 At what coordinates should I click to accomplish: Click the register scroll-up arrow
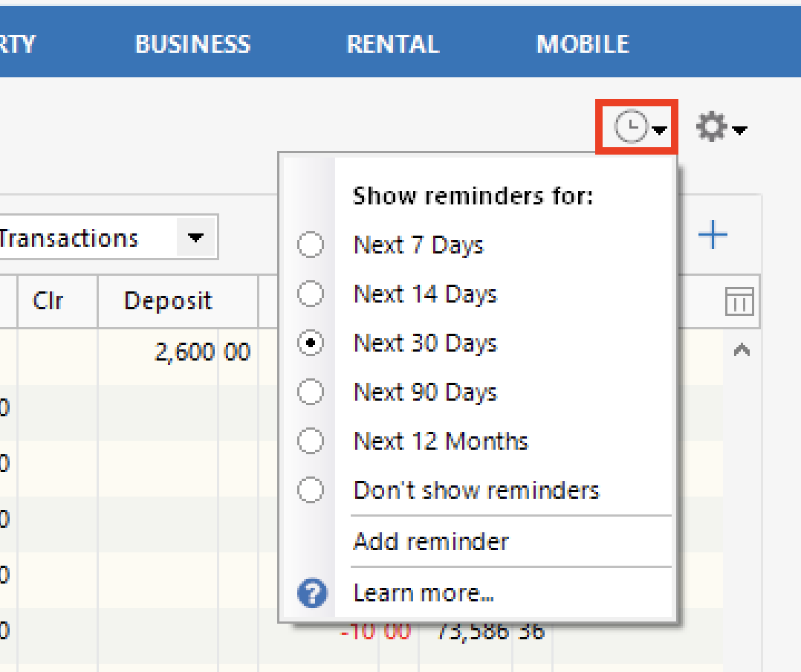pos(741,349)
